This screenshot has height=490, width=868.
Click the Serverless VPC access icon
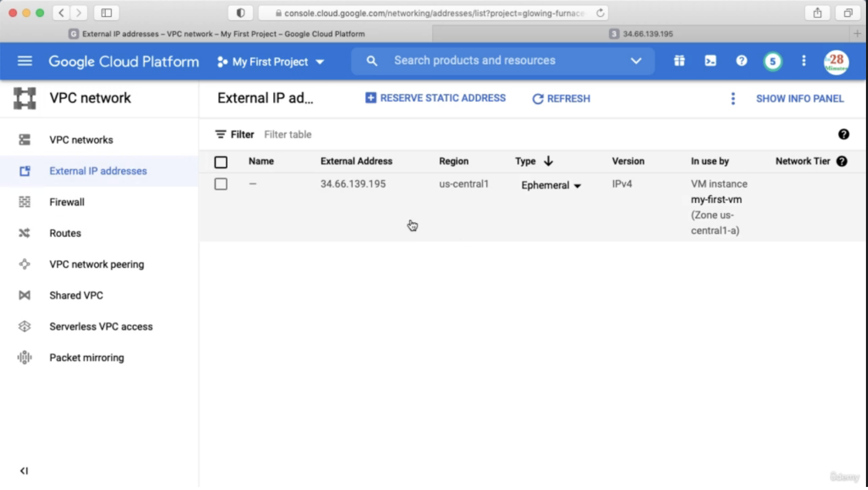(24, 326)
